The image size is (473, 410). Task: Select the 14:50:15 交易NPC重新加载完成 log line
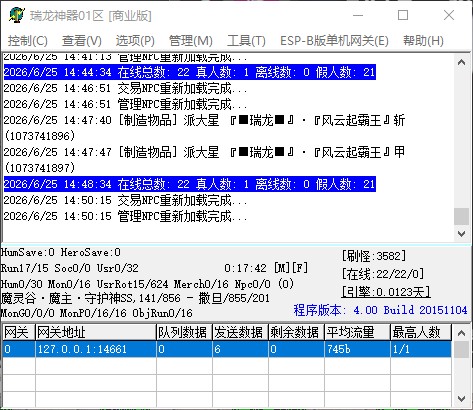[x=125, y=200]
